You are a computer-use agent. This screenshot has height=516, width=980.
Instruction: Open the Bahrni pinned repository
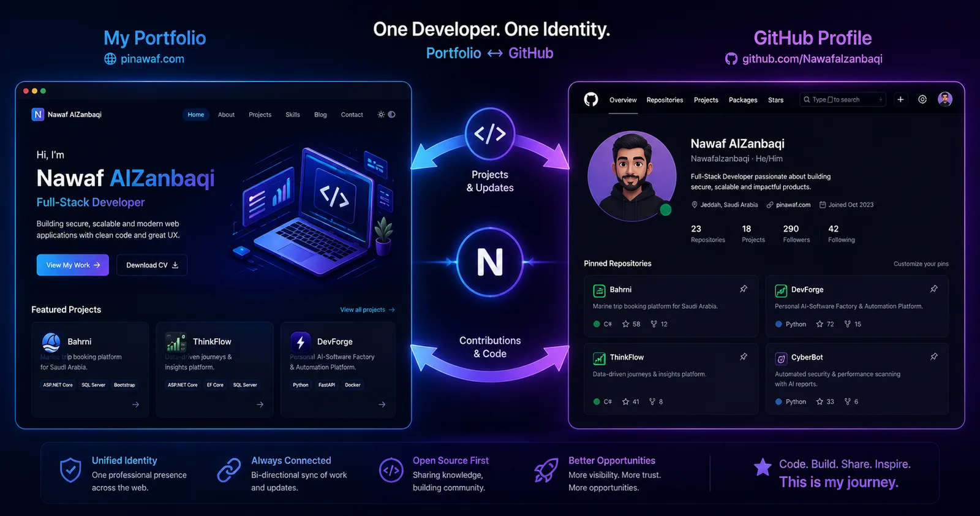620,289
